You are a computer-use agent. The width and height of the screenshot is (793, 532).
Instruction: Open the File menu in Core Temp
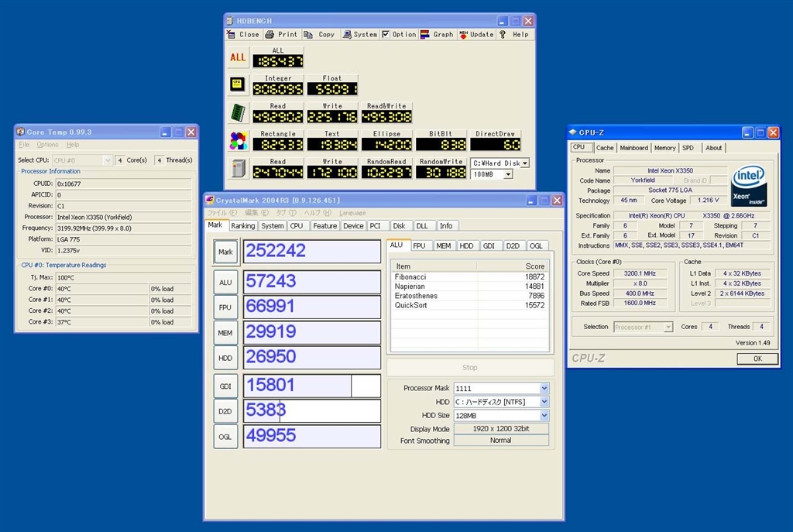pyautogui.click(x=24, y=145)
